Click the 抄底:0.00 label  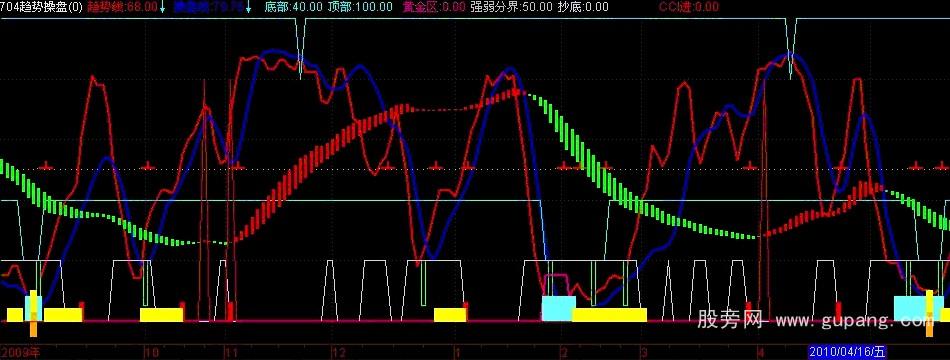583,7
